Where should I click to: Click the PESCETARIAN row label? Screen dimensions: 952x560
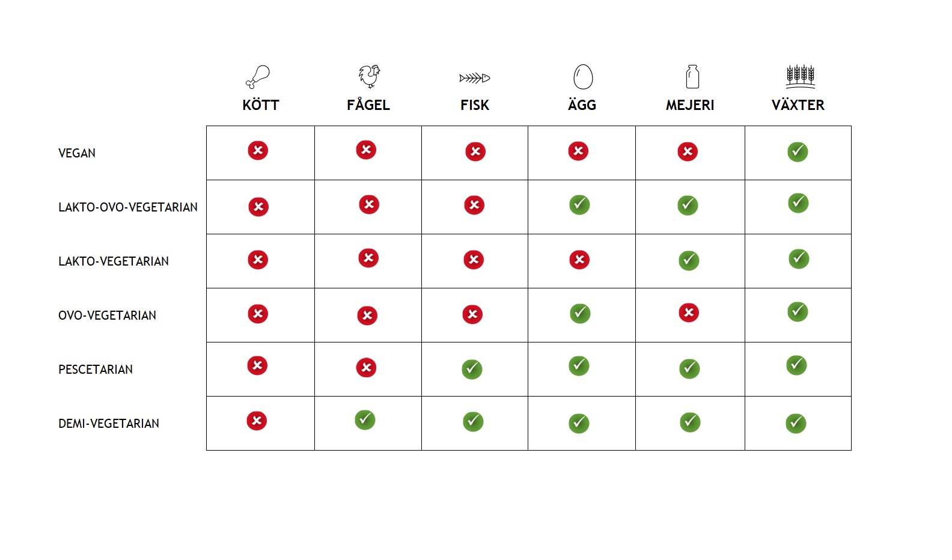click(96, 370)
